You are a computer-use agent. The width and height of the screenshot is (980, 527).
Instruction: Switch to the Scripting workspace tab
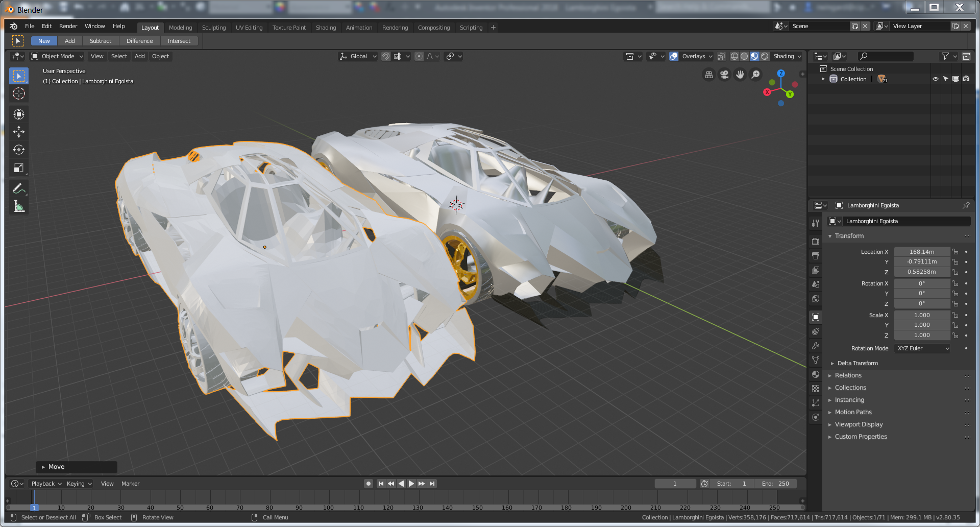pyautogui.click(x=471, y=28)
